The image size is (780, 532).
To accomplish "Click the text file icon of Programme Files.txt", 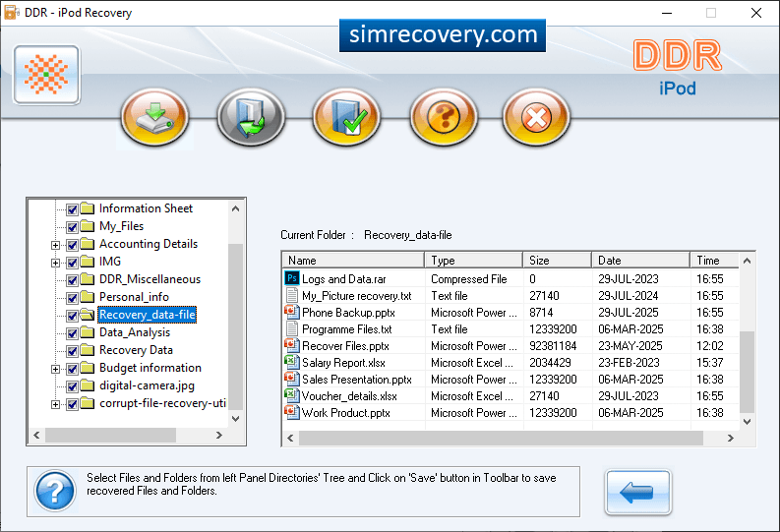I will [292, 328].
